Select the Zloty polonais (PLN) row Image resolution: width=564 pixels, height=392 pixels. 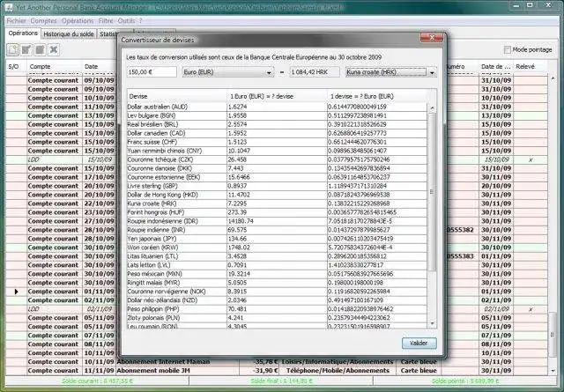pos(277,317)
